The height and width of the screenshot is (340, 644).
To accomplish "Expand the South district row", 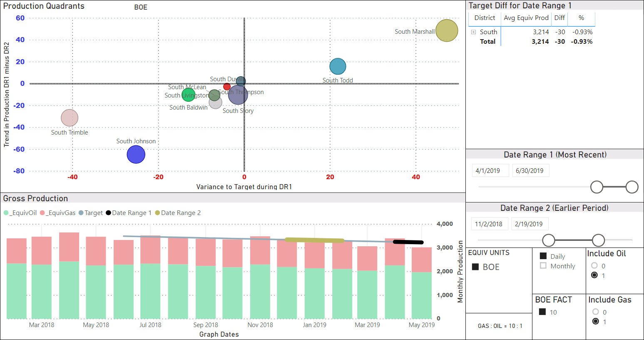I will click(473, 32).
